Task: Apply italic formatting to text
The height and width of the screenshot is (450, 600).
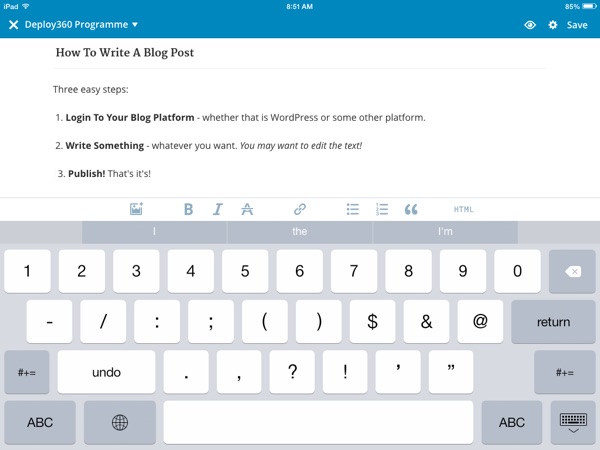Action: click(x=217, y=209)
